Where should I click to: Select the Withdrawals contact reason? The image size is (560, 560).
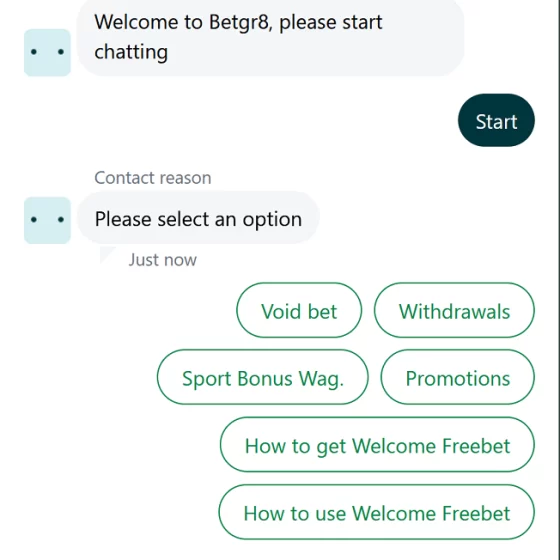click(x=454, y=310)
